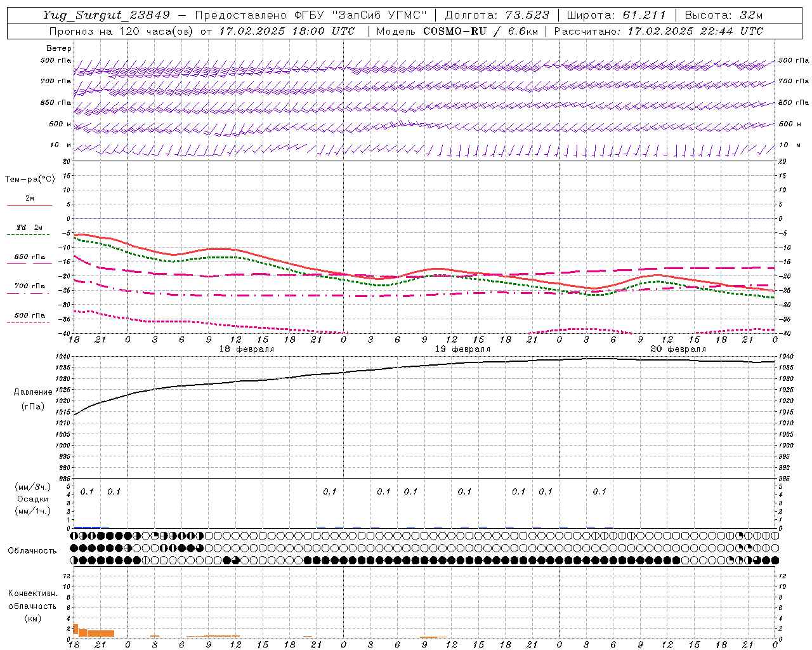
Task: Click the Широта: 61.211 value
Action: coord(616,15)
